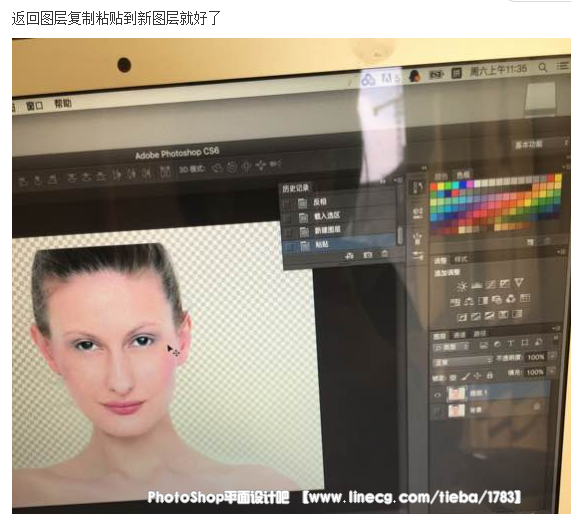571x514 pixels.
Task: Create new document from current history state
Action: click(350, 256)
